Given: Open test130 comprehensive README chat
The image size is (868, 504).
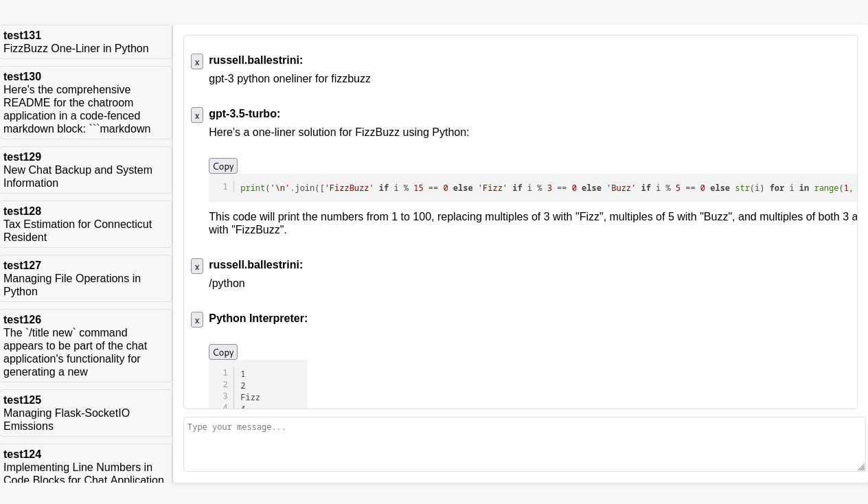Looking at the screenshot, I should [86, 103].
